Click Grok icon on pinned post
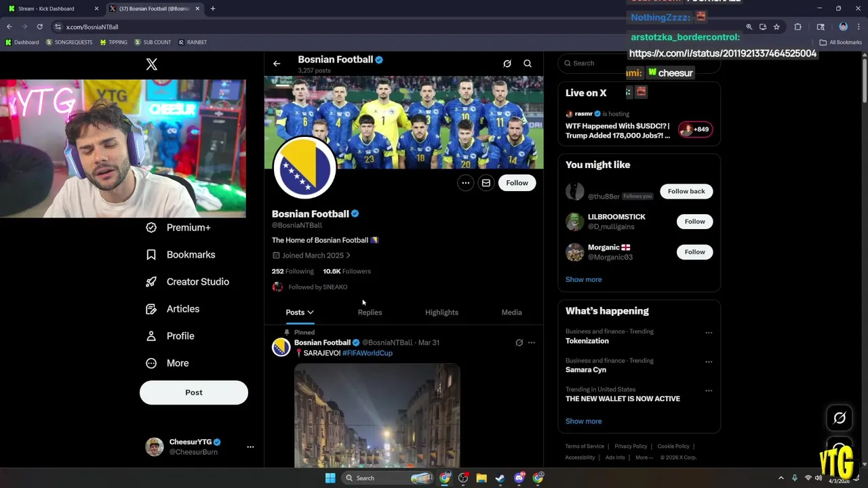The image size is (868, 488). pos(519,343)
